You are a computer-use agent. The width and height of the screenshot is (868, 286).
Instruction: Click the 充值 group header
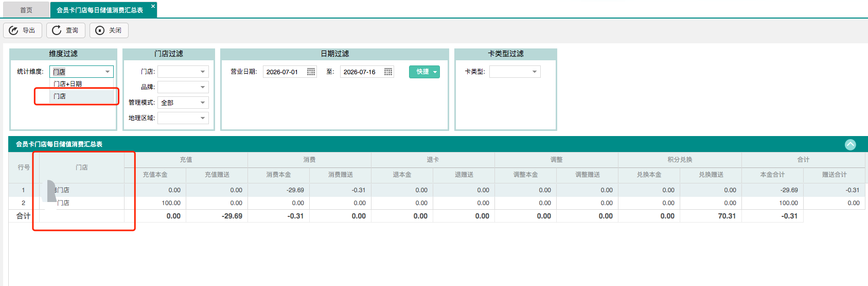pos(186,160)
